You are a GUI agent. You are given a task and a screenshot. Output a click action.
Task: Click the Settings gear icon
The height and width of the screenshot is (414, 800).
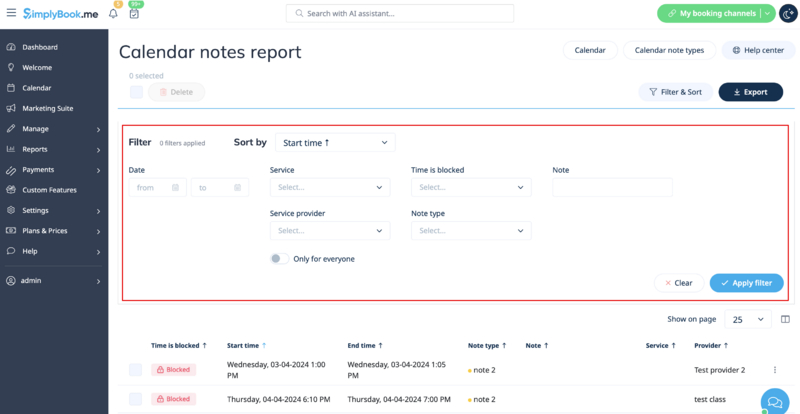pos(11,210)
